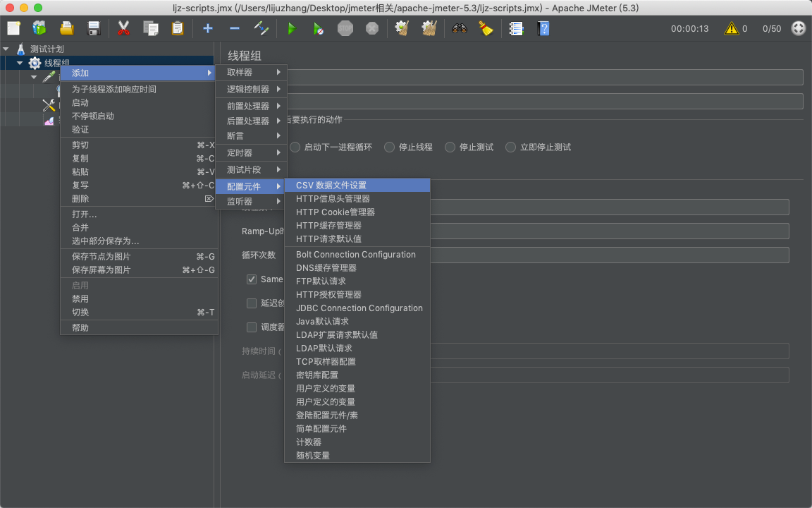Click the thread group name input field
This screenshot has height=508, width=812.
point(545,77)
